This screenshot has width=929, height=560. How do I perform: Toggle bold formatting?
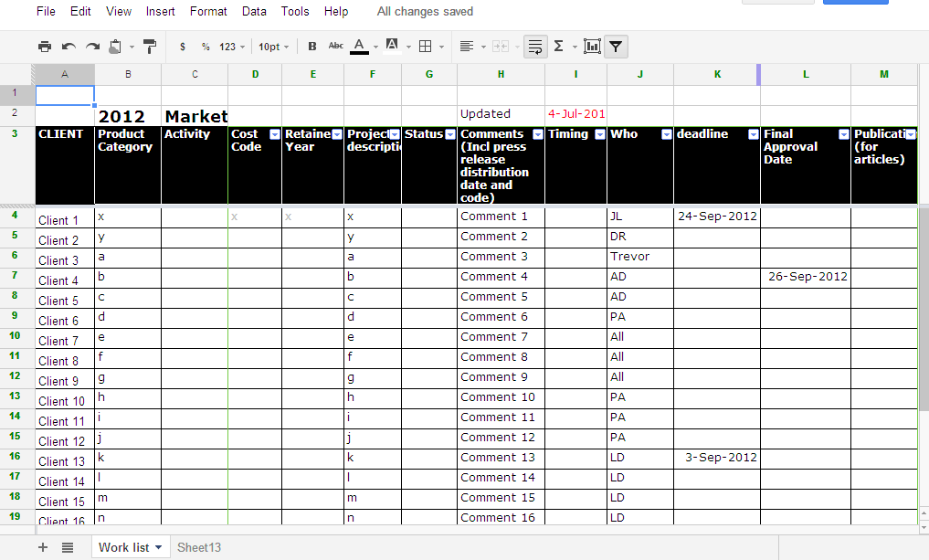pyautogui.click(x=311, y=46)
